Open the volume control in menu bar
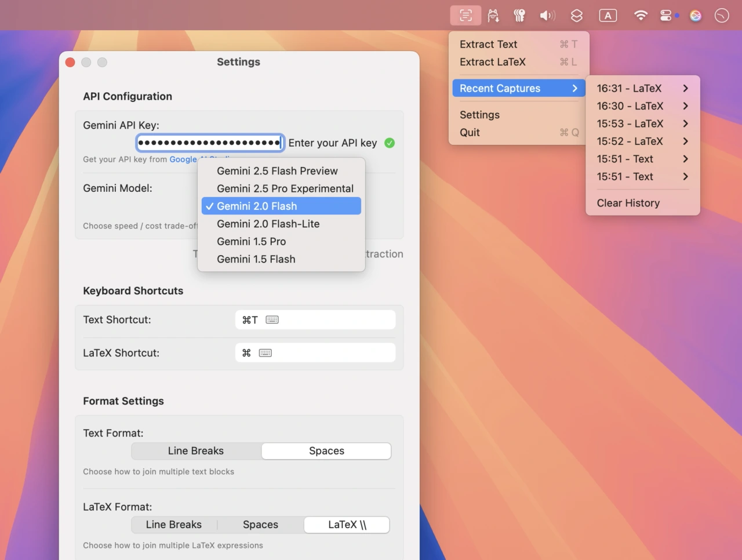 (547, 16)
